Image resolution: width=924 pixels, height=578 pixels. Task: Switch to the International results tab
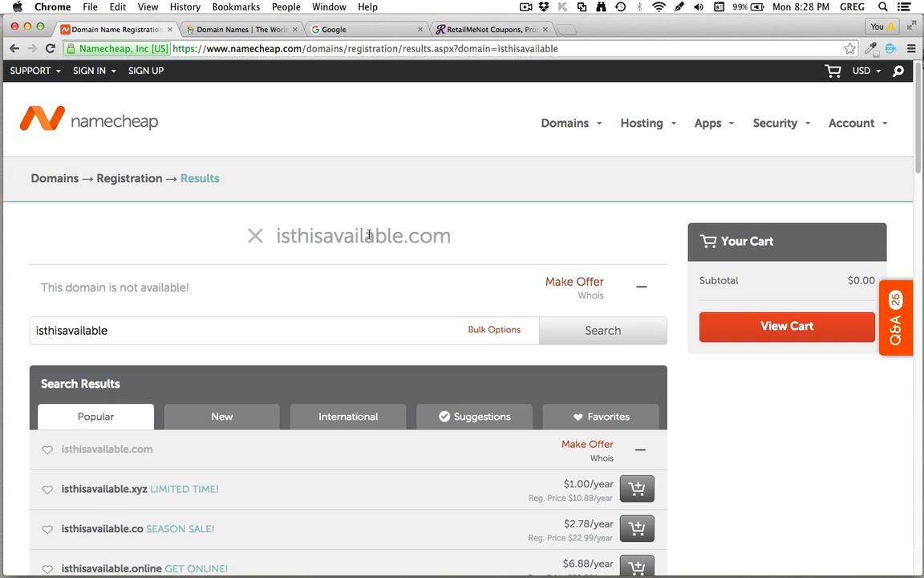coord(347,417)
